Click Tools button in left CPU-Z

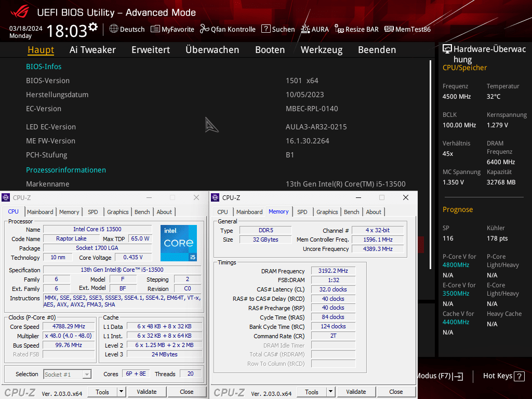[102, 392]
